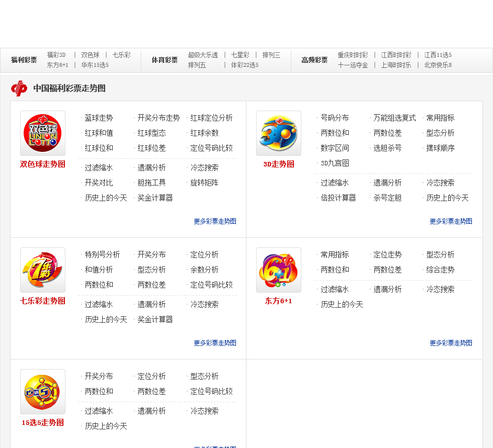
Task: Open 红球和值 link
Action: 99,133
